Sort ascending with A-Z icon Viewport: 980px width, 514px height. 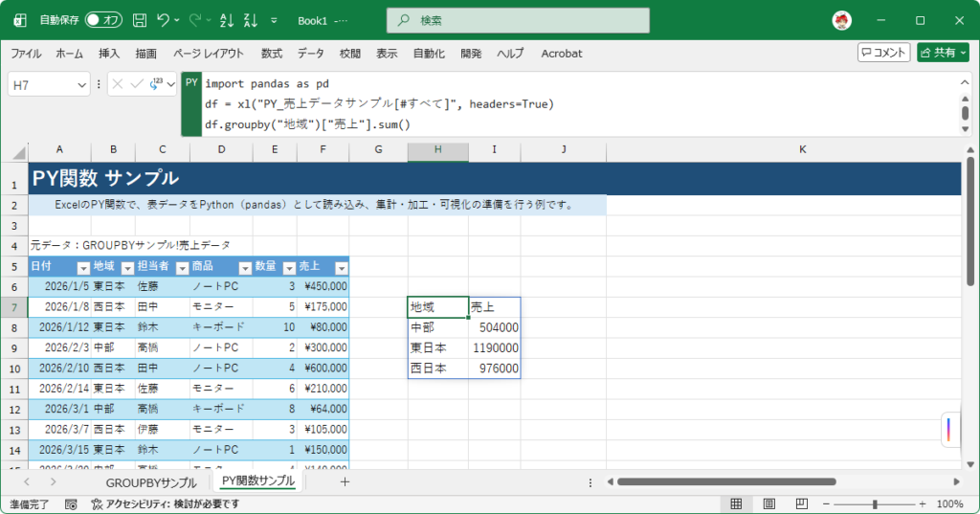coord(227,20)
